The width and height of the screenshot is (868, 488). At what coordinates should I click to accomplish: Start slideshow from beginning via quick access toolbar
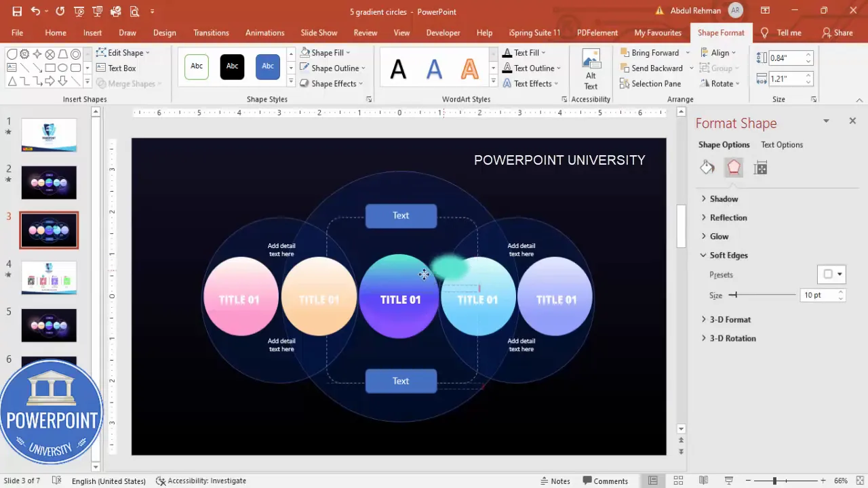tap(79, 12)
